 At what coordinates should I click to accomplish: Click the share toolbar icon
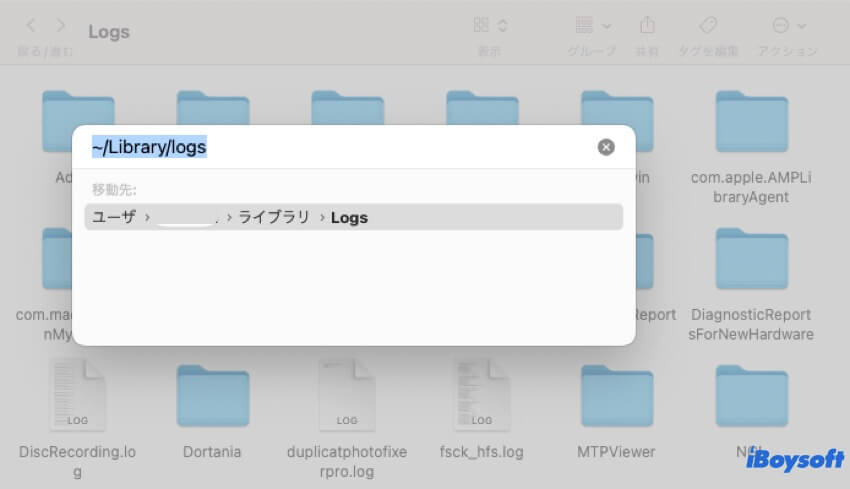(x=647, y=25)
